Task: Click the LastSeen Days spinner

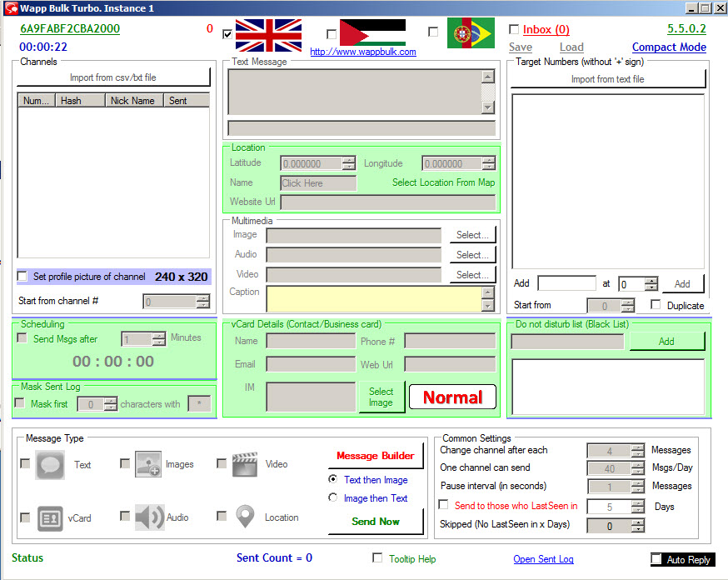Action: pyautogui.click(x=616, y=507)
